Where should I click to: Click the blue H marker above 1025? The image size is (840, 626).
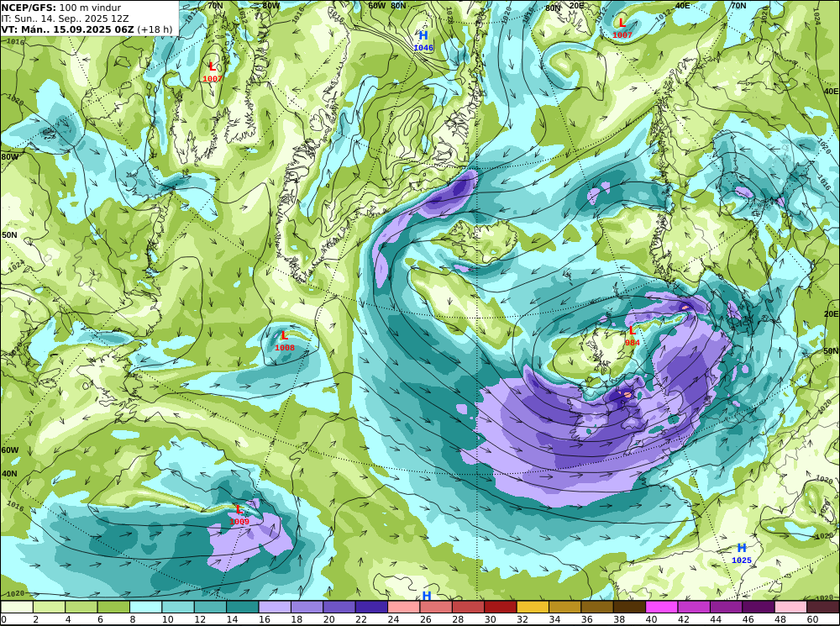(742, 548)
